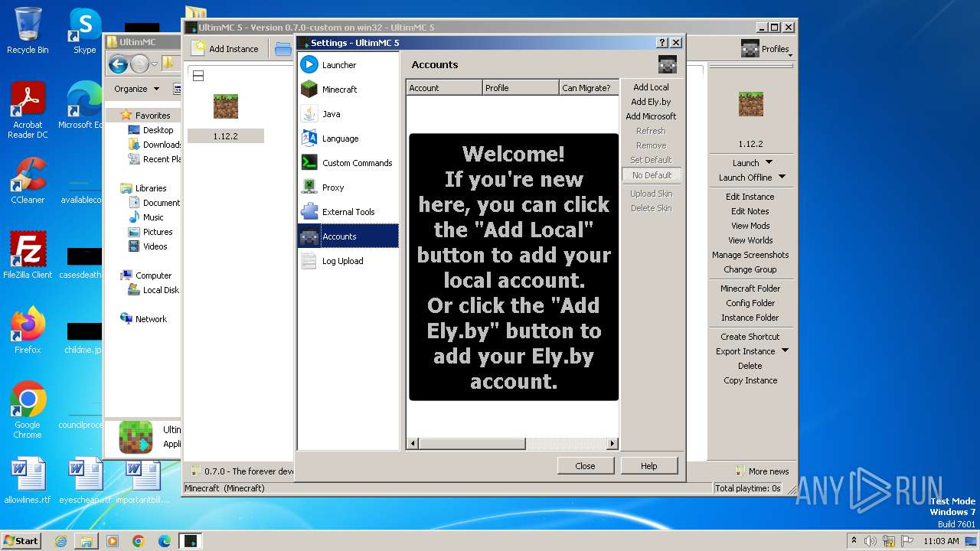Open the Organize menu in Explorer window
Viewport: 980px width, 551px height.
coord(136,89)
